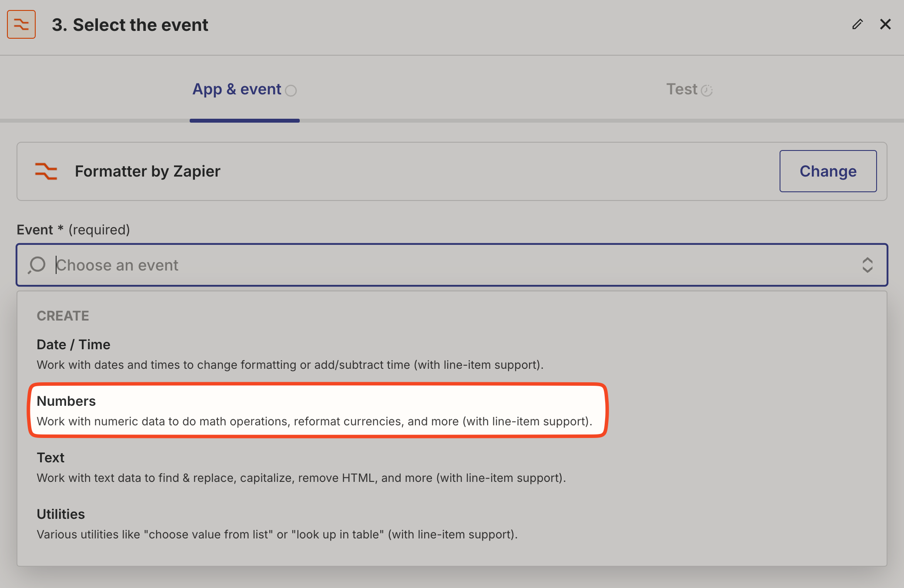Click the Formatter by Zapier logo icon
Screen dimensions: 904x588
(46, 171)
